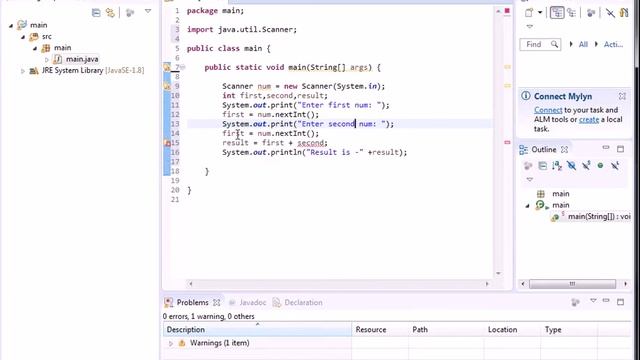
Task: Sort Problems by Location column
Action: click(x=512, y=329)
